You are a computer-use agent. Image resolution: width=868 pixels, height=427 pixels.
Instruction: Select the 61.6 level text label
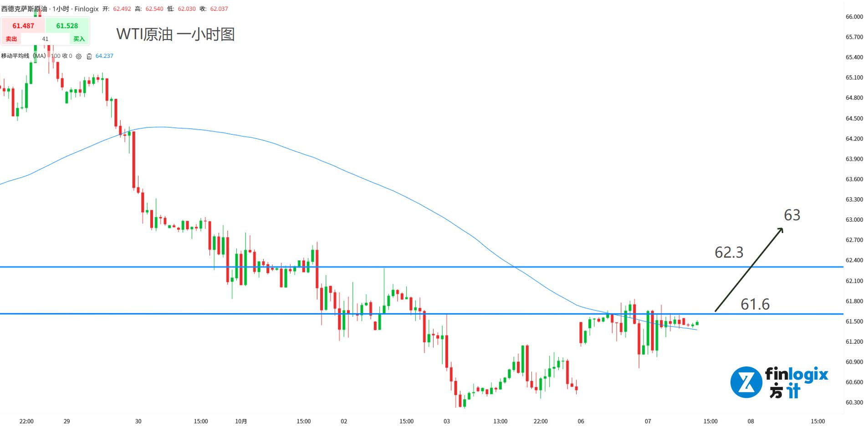coord(755,304)
